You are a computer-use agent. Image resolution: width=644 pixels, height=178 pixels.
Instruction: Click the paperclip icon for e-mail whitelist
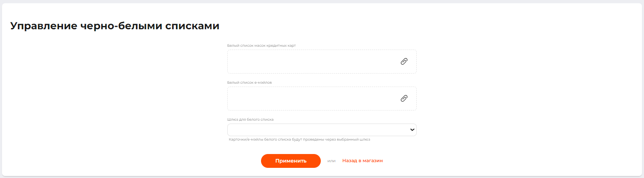404,98
